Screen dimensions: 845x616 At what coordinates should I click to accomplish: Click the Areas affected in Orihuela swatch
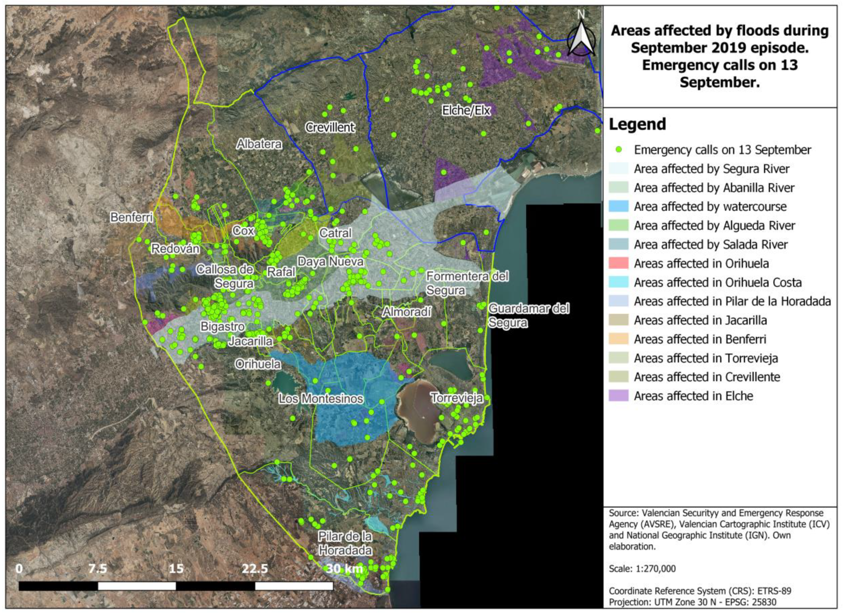click(618, 263)
